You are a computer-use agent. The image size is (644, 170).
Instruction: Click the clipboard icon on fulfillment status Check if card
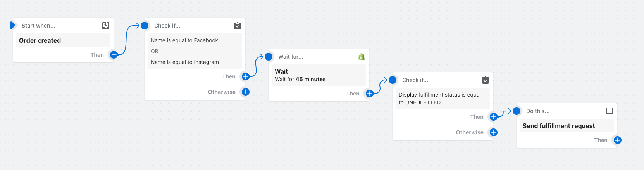click(486, 80)
